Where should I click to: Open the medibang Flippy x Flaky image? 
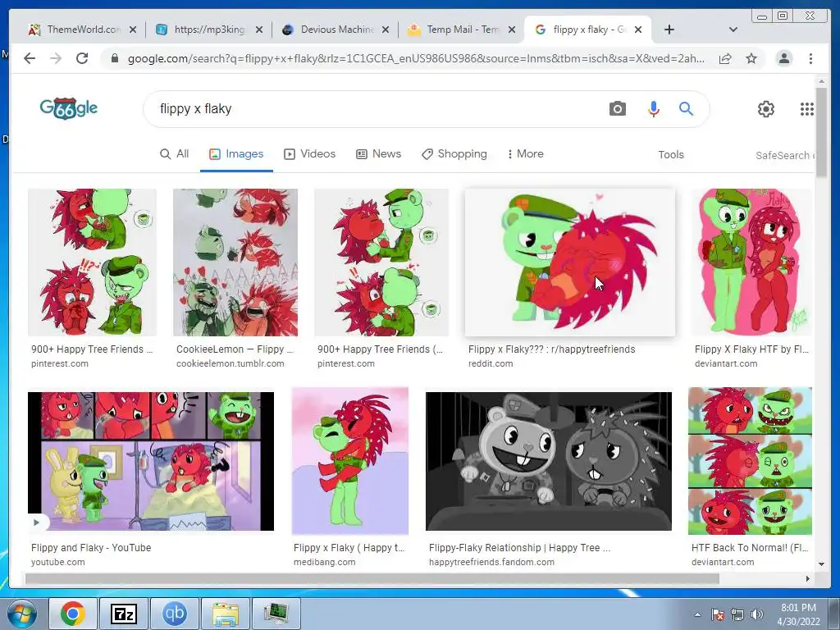(349, 461)
